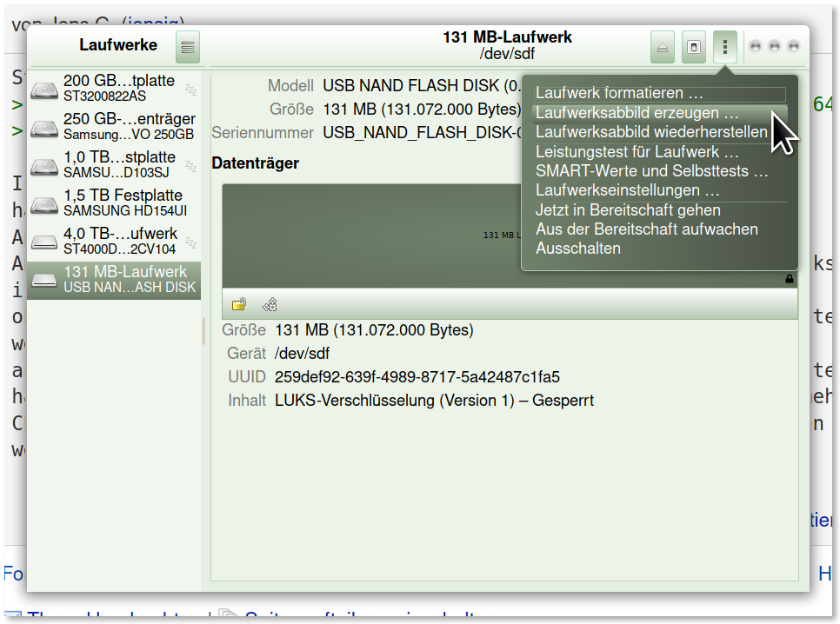Select the 250 GB Samsung drive
840x624 pixels.
pos(114,126)
